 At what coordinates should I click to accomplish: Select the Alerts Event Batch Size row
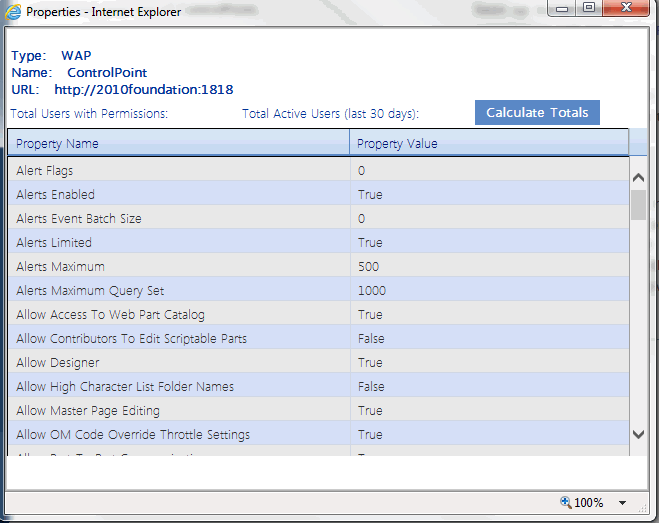tap(318, 219)
